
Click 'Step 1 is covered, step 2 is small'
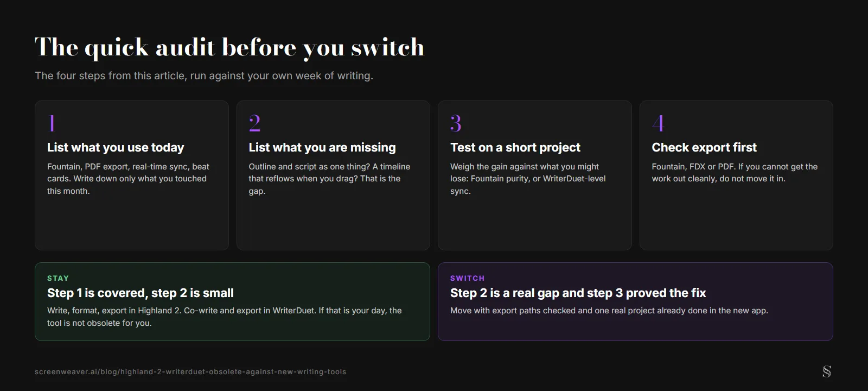coord(141,293)
